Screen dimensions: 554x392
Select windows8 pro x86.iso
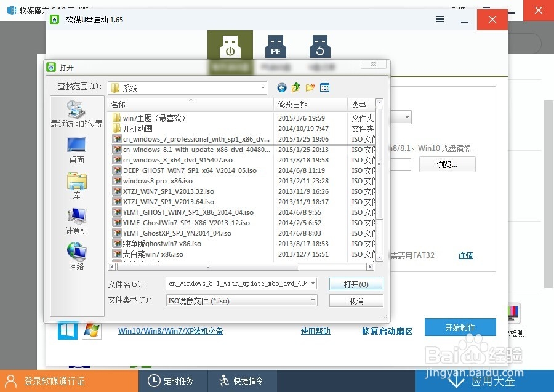[158, 181]
